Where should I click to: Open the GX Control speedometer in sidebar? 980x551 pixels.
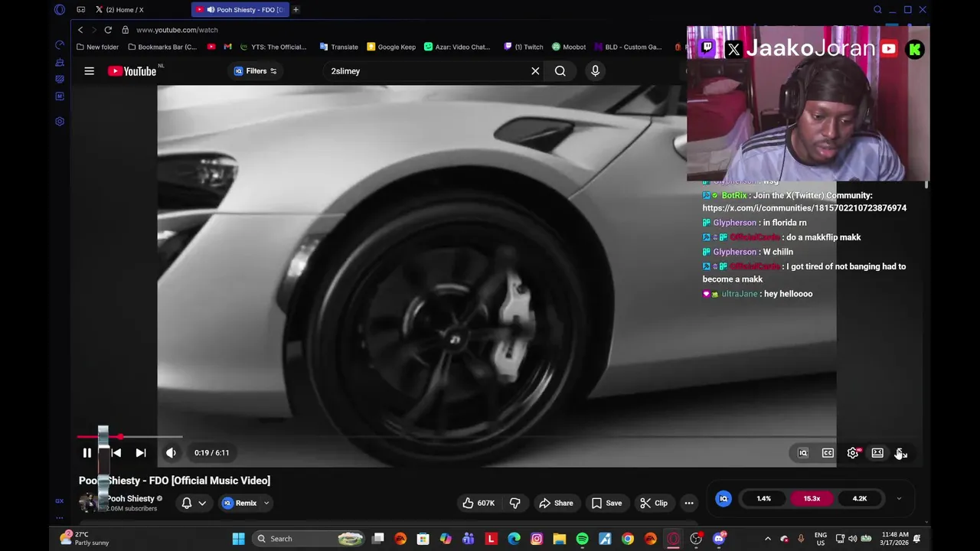point(60,44)
